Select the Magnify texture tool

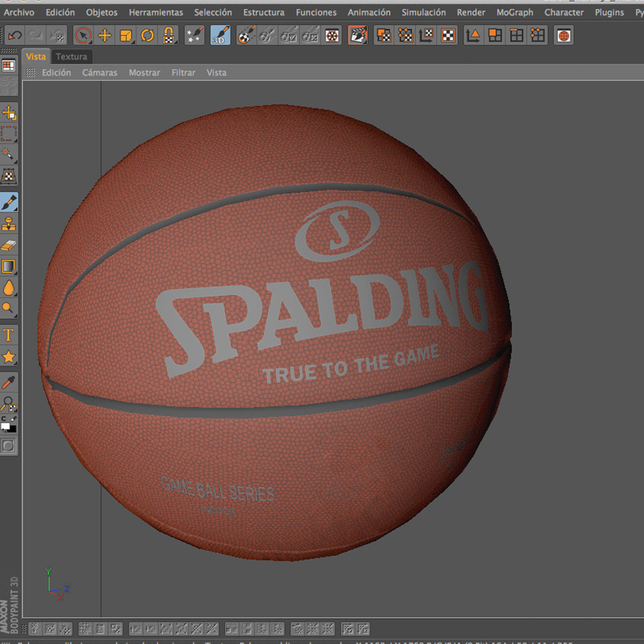(x=9, y=403)
